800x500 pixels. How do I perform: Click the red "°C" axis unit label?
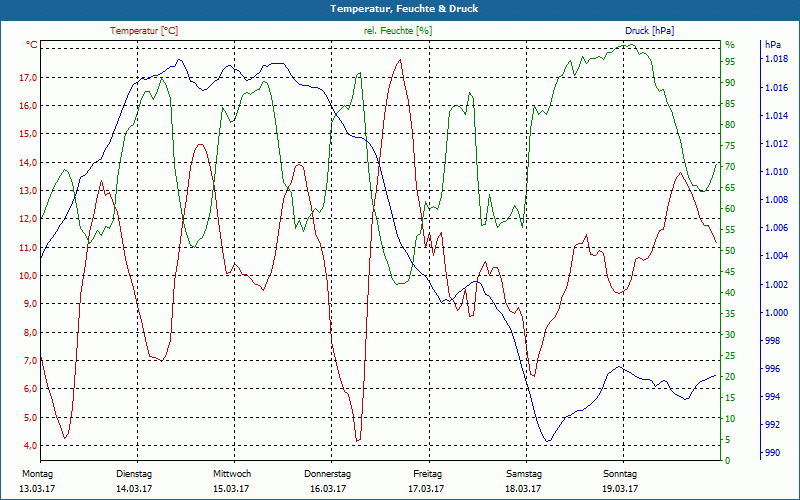[x=32, y=45]
